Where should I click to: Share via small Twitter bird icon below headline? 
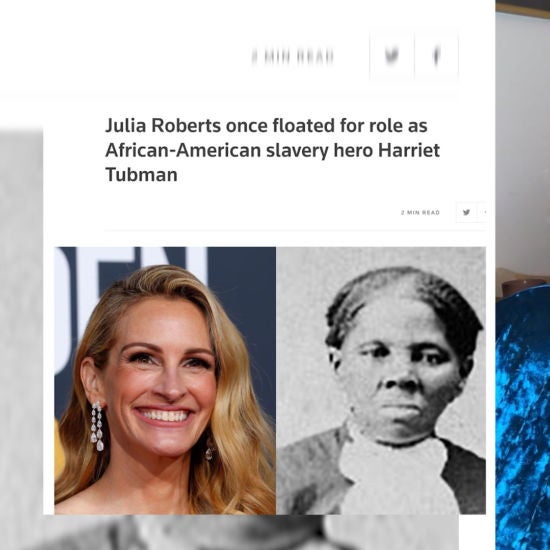466,212
